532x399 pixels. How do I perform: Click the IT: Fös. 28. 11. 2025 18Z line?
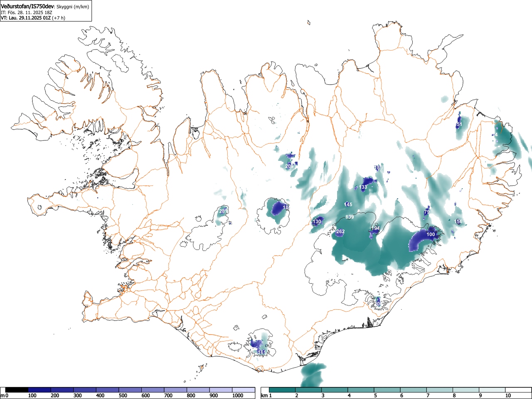pos(27,12)
